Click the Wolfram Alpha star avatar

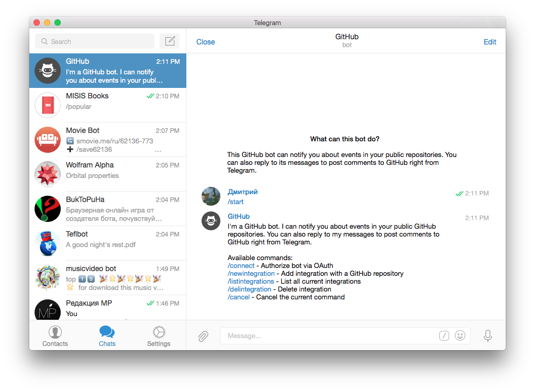(48, 174)
